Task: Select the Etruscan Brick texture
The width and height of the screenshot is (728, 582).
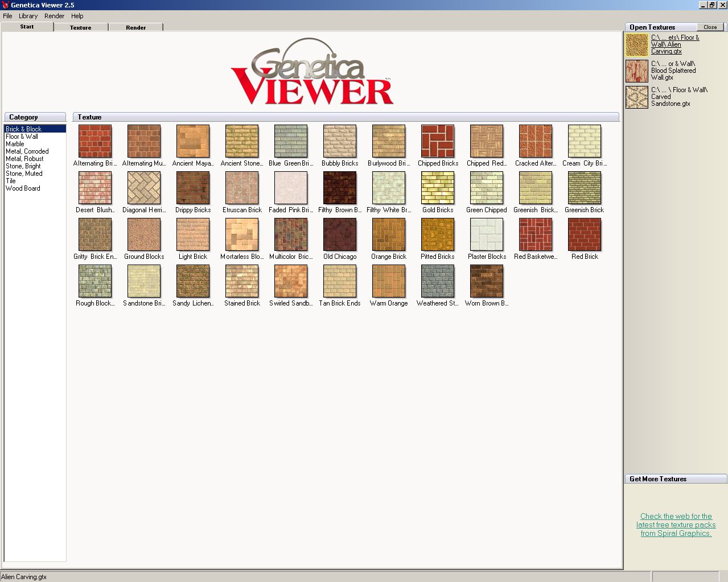Action: click(x=242, y=188)
